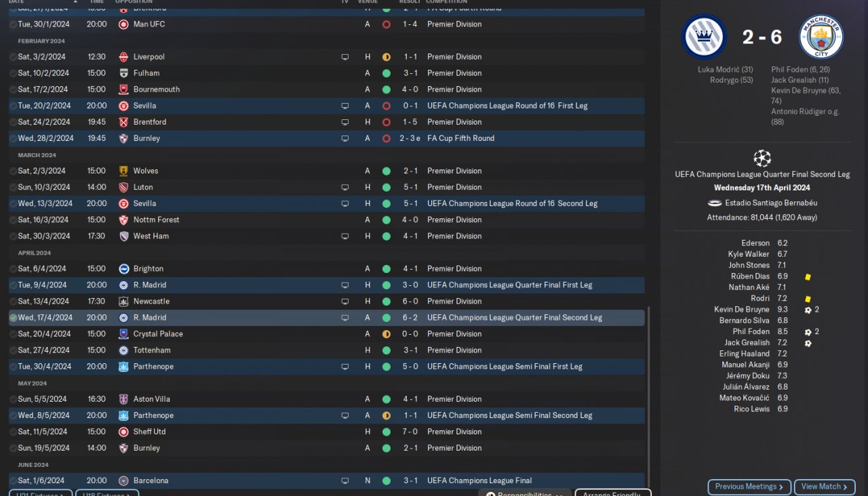This screenshot has height=496, width=868.
Task: Select 'UEFA Champions League Final' competition text
Action: (479, 480)
